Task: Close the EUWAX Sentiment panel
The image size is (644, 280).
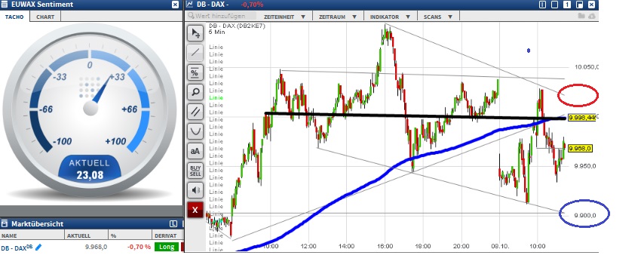Action: [176, 5]
